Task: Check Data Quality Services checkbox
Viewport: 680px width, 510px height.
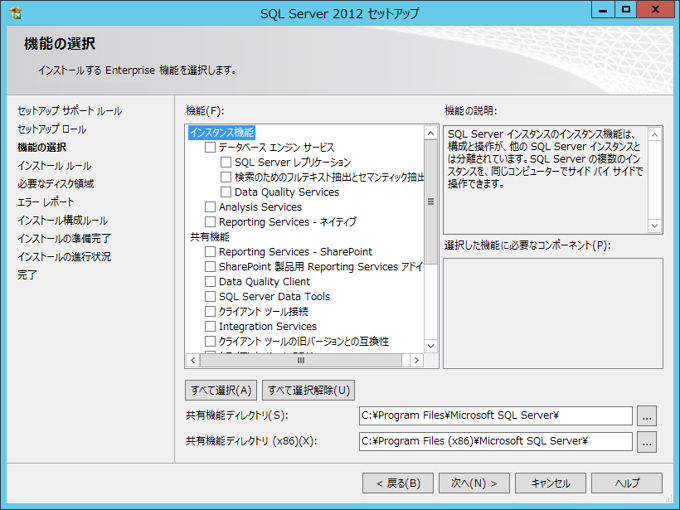Action: [x=226, y=192]
